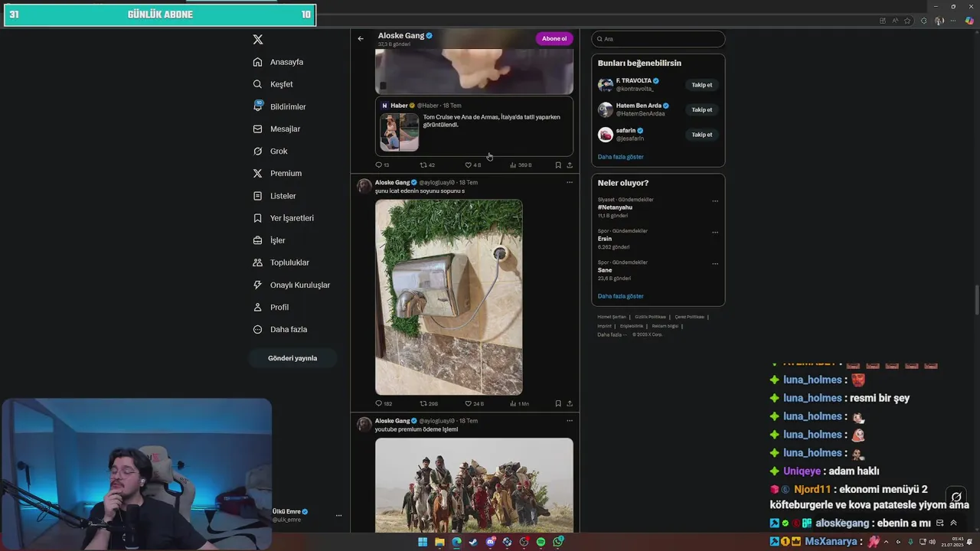Screen dimensions: 980x551
Task: View stats of post with 369 B views
Action: point(521,165)
